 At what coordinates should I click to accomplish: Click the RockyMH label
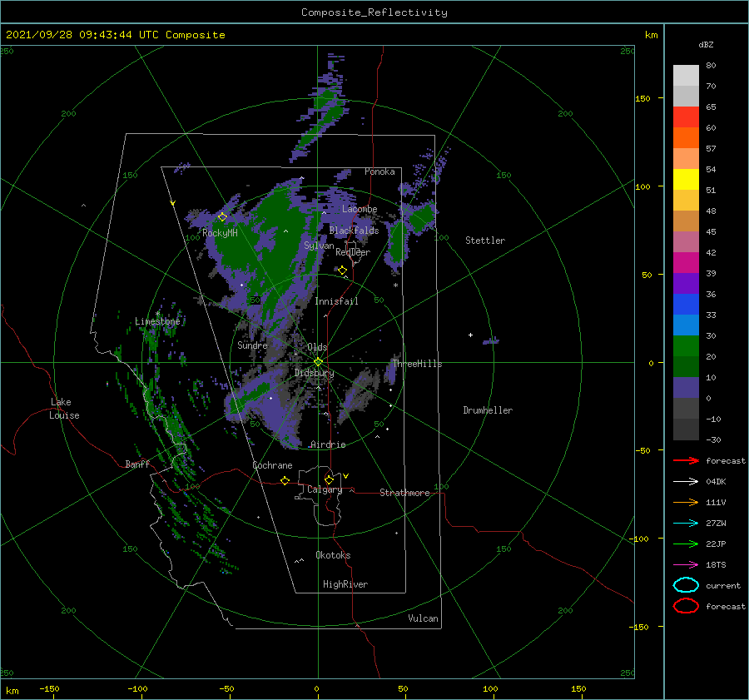(x=220, y=233)
